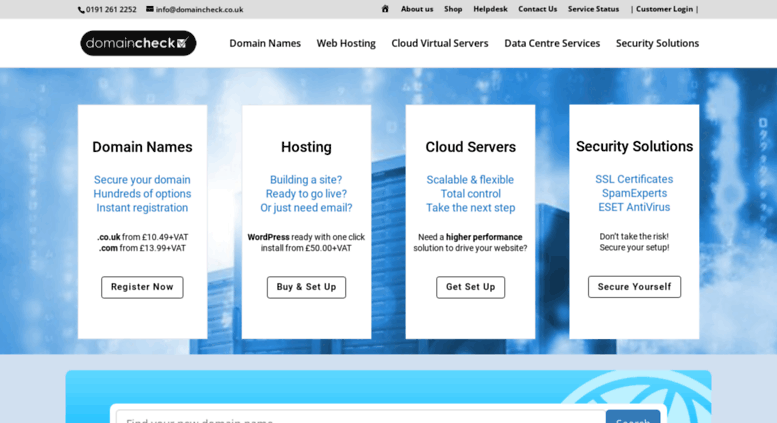Click 'Instant registration' text
Screen dimensions: 777x423
pyautogui.click(x=142, y=208)
